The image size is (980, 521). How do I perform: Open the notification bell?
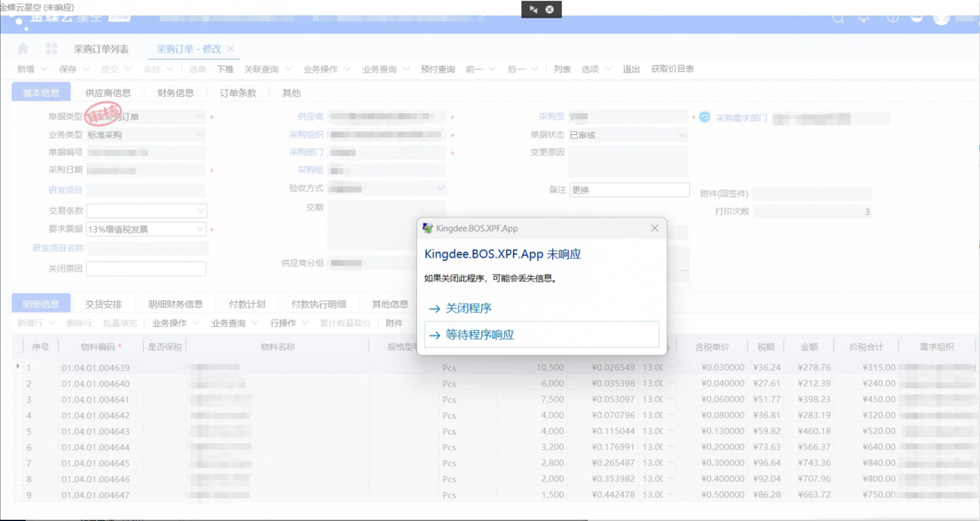click(863, 18)
